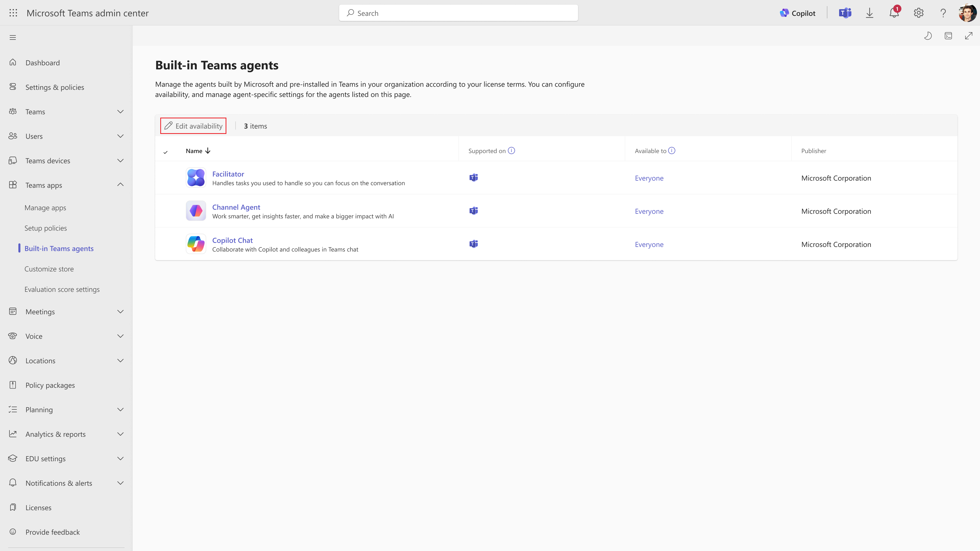Click Everyone for Facilitator

tap(649, 178)
